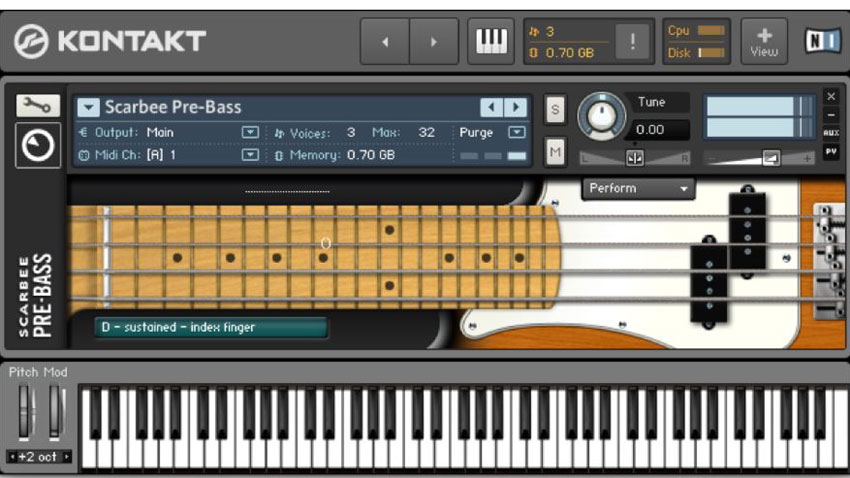Open the Purge dropdown menu
The height and width of the screenshot is (478, 850).
517,132
